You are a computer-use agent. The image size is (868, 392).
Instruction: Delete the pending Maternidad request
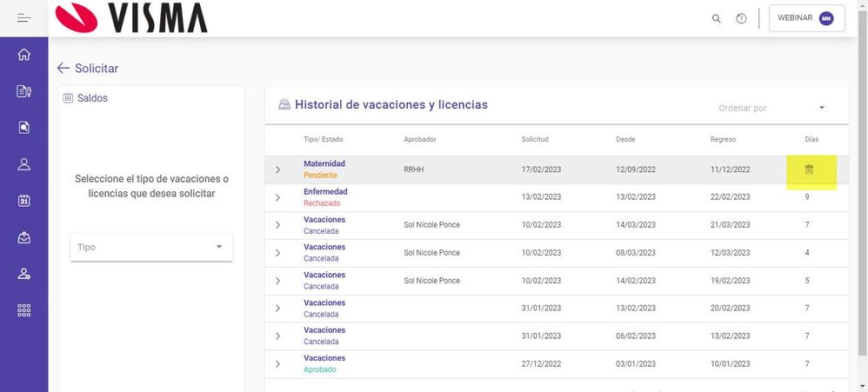tap(809, 169)
